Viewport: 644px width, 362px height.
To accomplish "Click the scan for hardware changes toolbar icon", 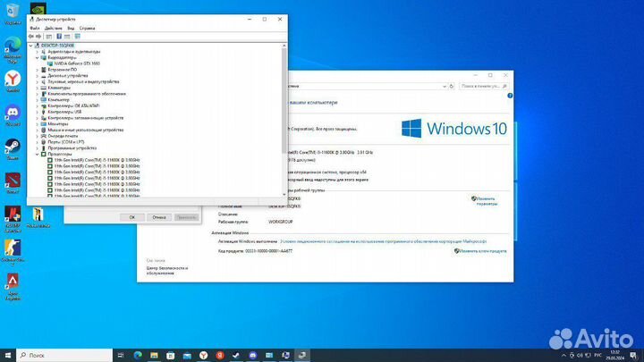I will click(77, 37).
